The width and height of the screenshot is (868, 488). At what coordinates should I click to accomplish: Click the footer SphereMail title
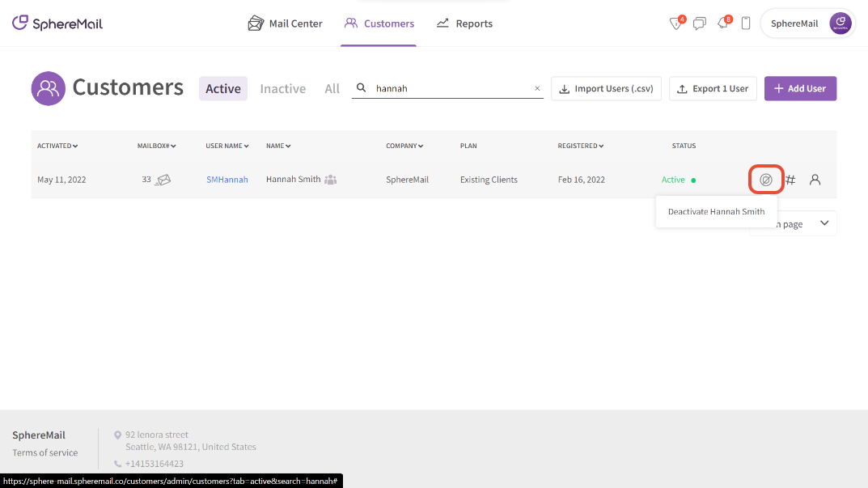point(39,435)
